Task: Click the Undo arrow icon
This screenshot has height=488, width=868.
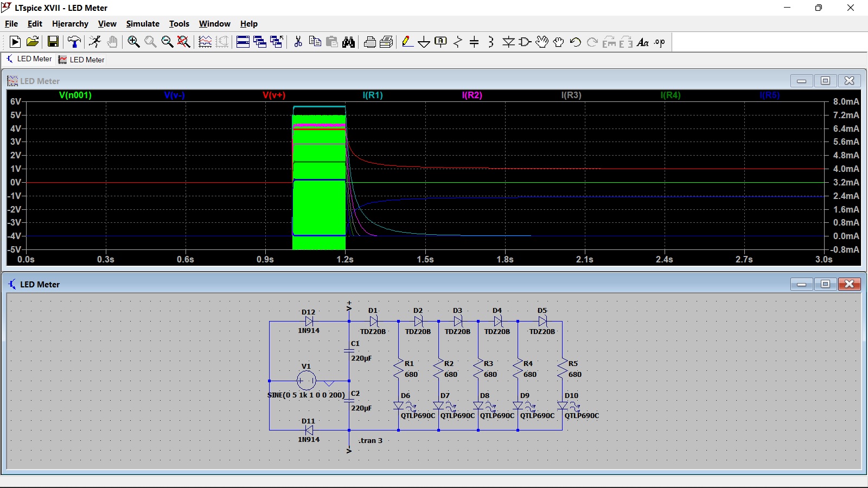Action: (x=576, y=42)
